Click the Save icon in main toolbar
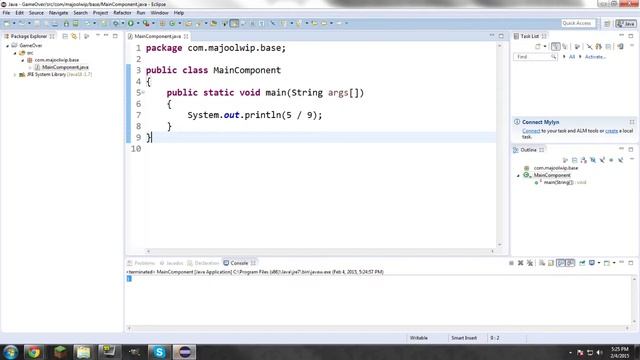 tap(37, 23)
